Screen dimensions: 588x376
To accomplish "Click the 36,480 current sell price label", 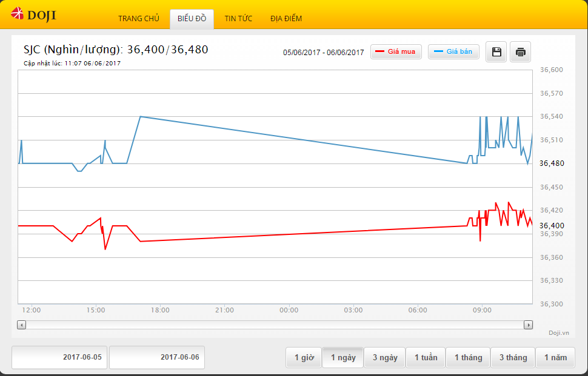I will [552, 163].
